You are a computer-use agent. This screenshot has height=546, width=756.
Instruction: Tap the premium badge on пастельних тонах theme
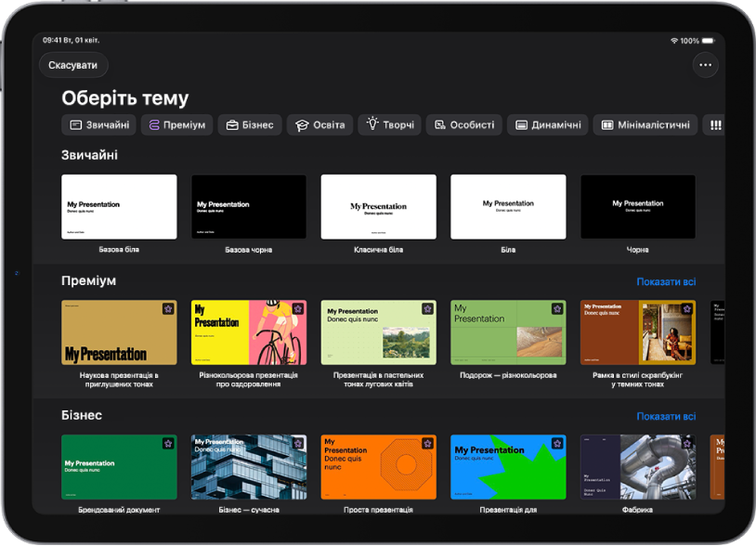(427, 309)
